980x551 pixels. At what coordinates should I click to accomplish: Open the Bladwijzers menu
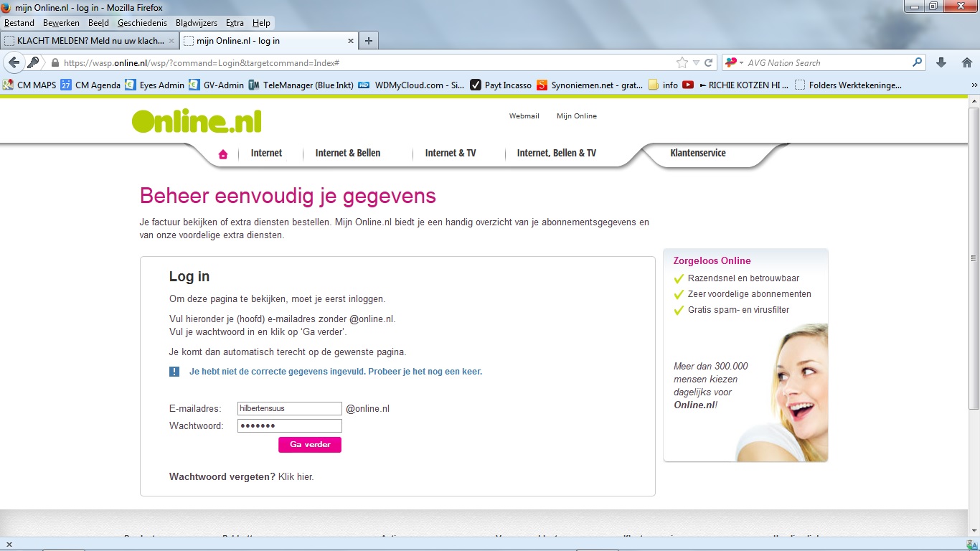tap(196, 23)
